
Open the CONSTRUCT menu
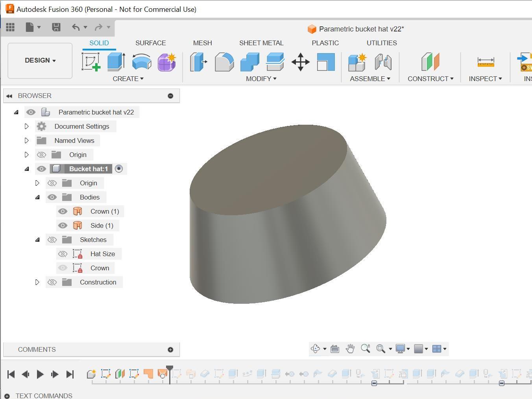(430, 79)
